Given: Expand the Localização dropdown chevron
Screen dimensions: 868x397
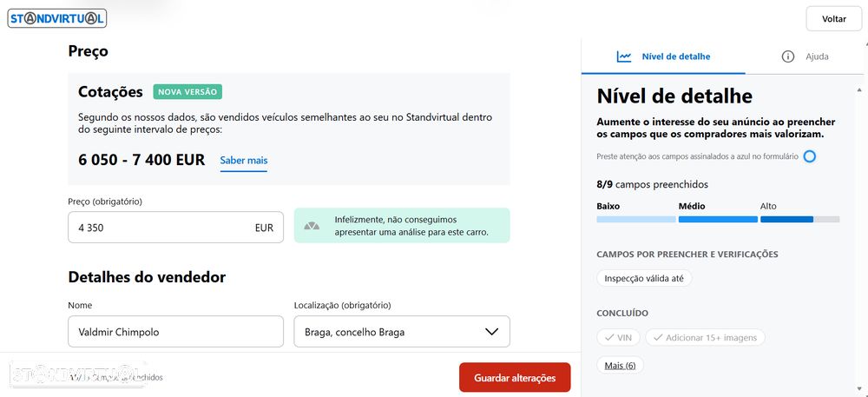Looking at the screenshot, I should point(491,332).
